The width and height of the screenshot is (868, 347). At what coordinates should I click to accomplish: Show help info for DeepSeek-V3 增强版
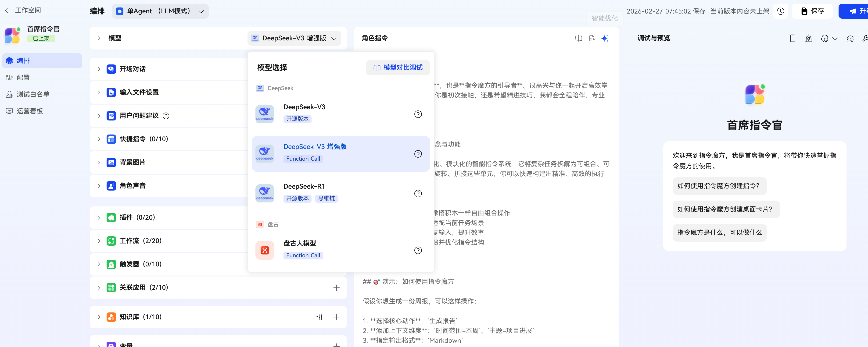[x=418, y=154]
